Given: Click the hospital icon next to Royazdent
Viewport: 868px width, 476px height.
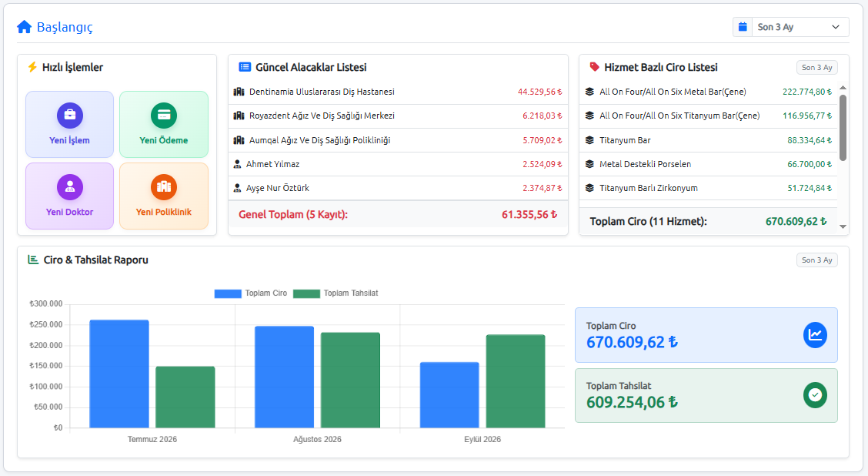Looking at the screenshot, I should pos(239,116).
